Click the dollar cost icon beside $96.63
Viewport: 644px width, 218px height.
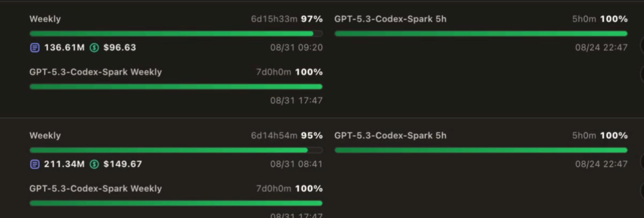pos(94,48)
